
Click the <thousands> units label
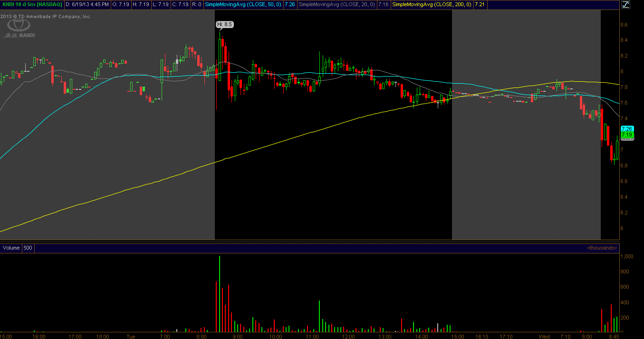pos(602,248)
